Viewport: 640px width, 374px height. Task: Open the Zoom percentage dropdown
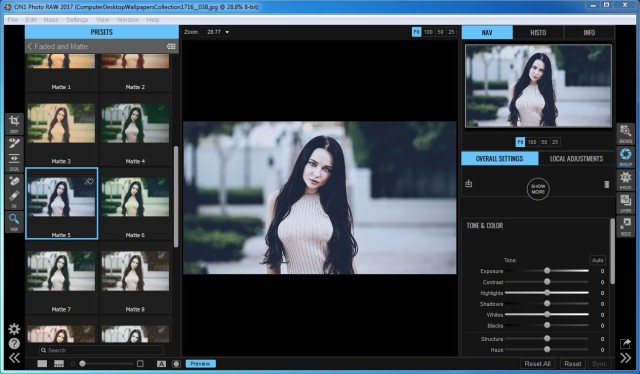coord(218,32)
